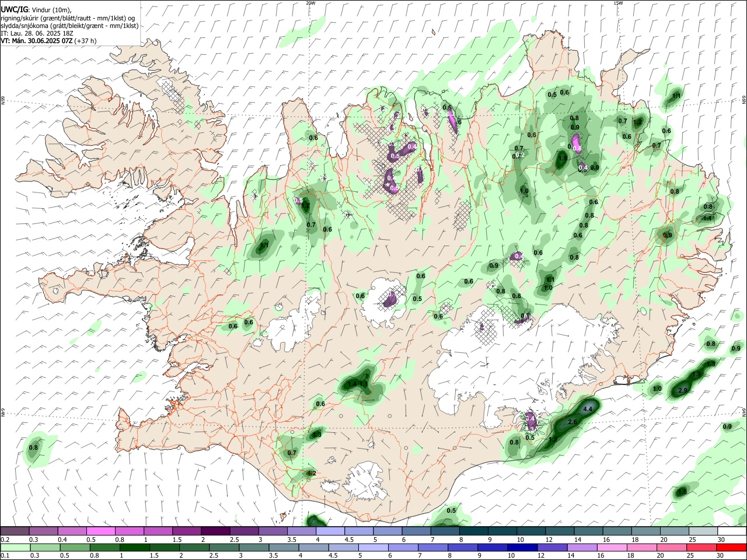Select the deep navy swatch at 10, lower legend
747x560 pixels.
pos(522,547)
